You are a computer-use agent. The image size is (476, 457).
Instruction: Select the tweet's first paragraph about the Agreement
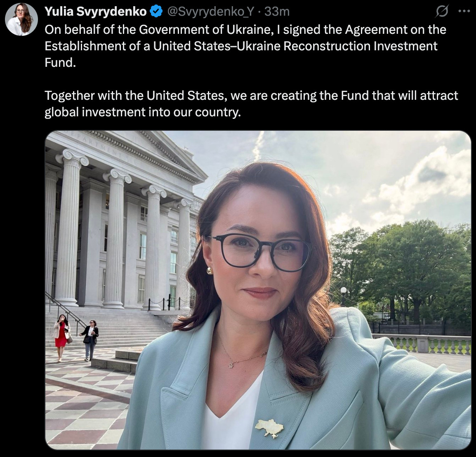pos(245,46)
